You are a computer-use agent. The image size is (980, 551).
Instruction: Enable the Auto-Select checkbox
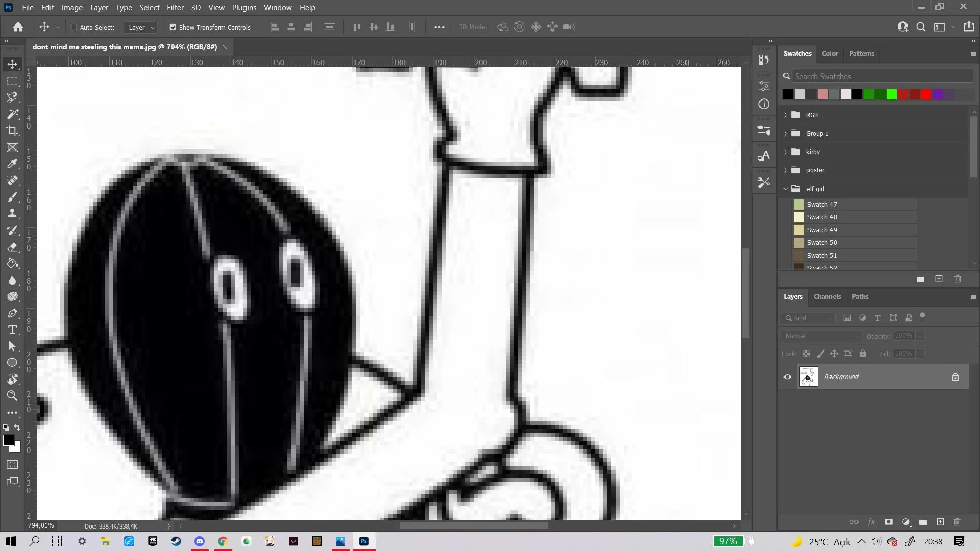point(74,27)
